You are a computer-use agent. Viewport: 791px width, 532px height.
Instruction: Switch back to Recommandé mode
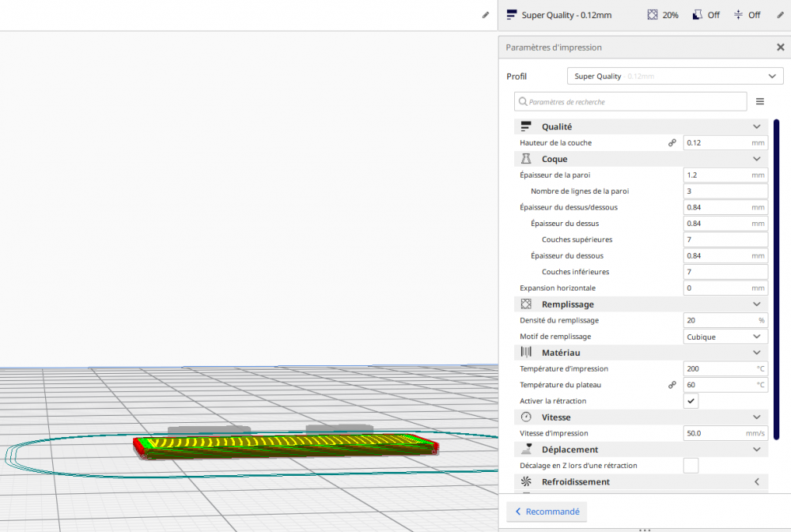coord(547,511)
